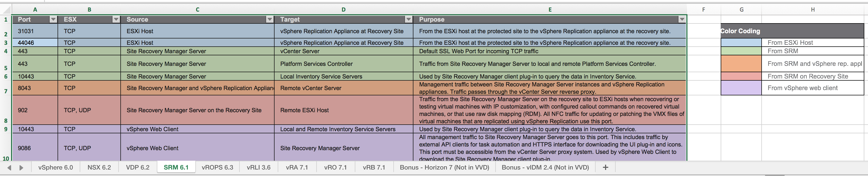Select row 8 header

(6, 110)
